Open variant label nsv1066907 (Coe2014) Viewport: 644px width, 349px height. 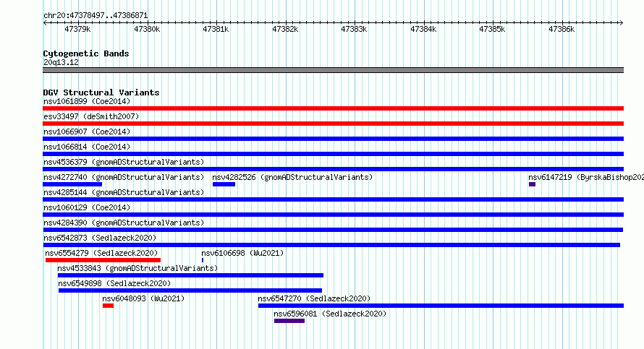(x=87, y=132)
